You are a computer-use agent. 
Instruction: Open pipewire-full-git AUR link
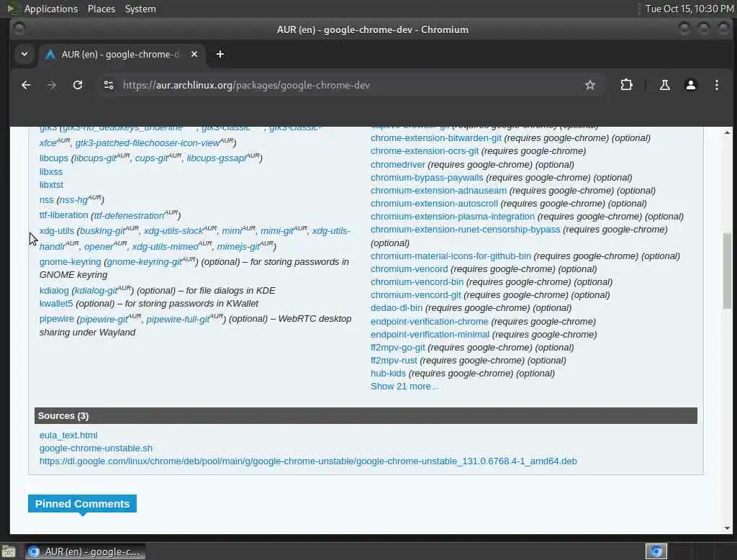point(178,320)
